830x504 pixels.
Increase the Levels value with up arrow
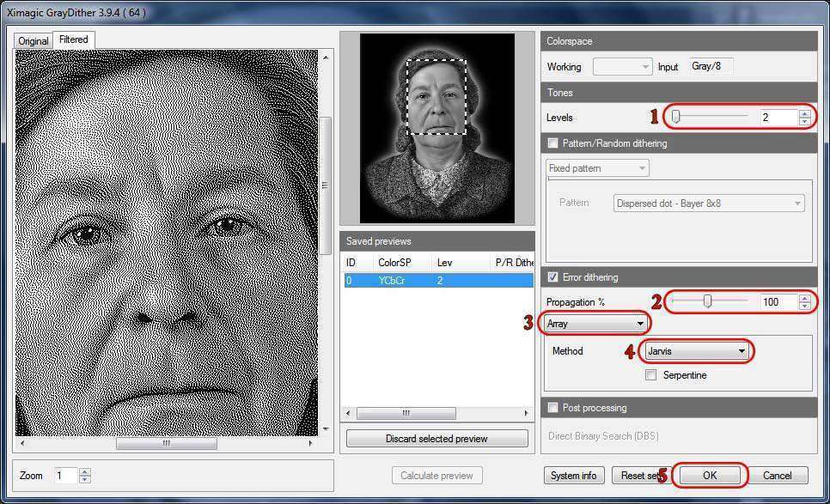click(x=804, y=112)
